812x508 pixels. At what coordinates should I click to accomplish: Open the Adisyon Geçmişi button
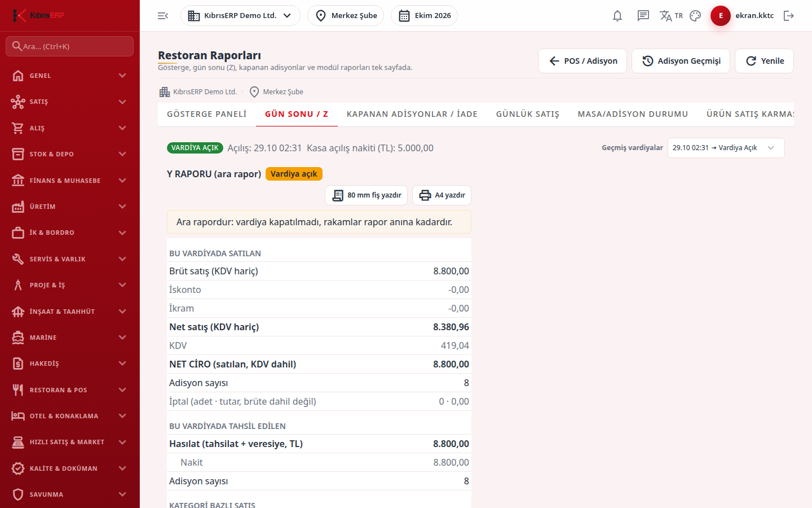681,61
